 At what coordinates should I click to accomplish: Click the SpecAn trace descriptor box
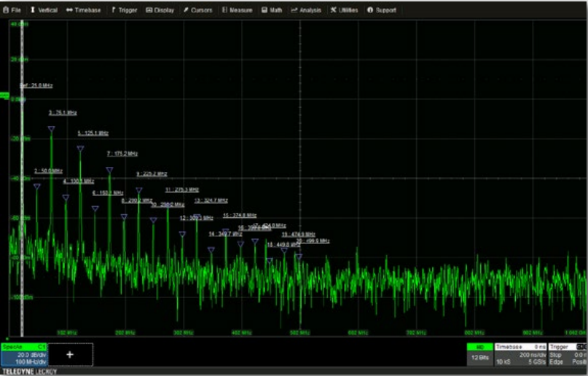tap(24, 354)
